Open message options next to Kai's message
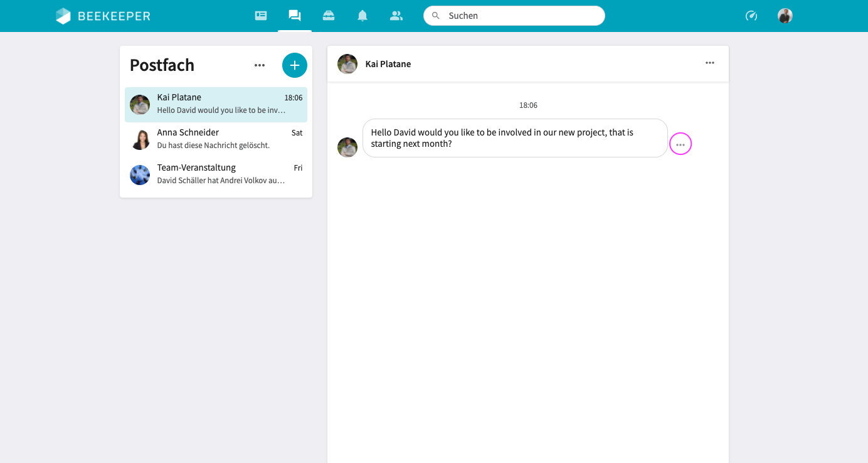This screenshot has width=868, height=463. (680, 144)
